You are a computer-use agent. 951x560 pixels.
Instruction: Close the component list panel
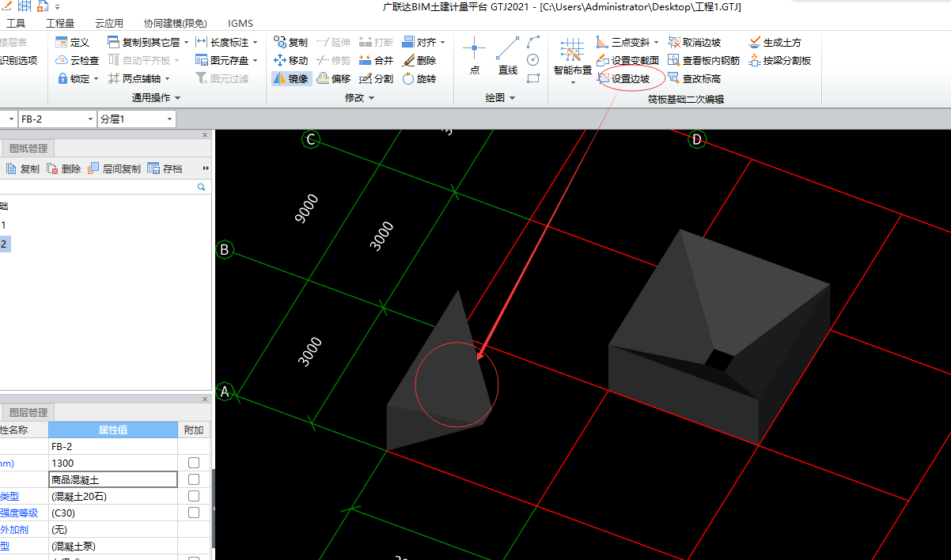point(205,134)
